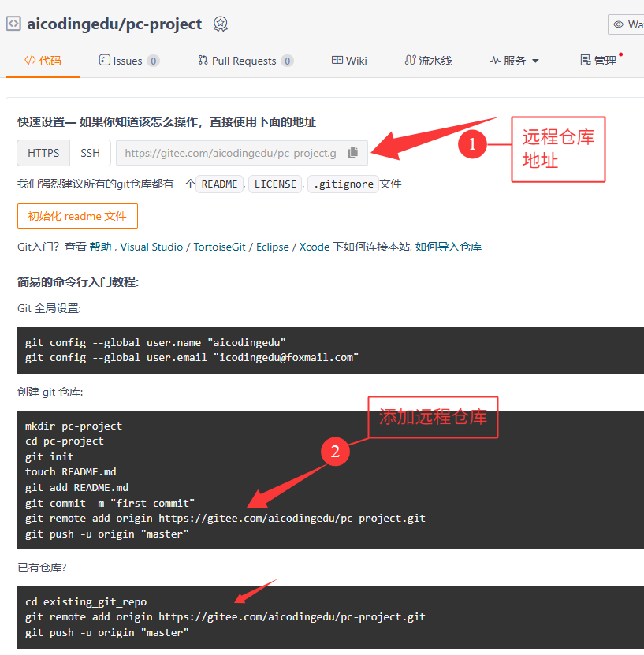
Task: Click the Wiki tab icon
Action: coord(337,61)
